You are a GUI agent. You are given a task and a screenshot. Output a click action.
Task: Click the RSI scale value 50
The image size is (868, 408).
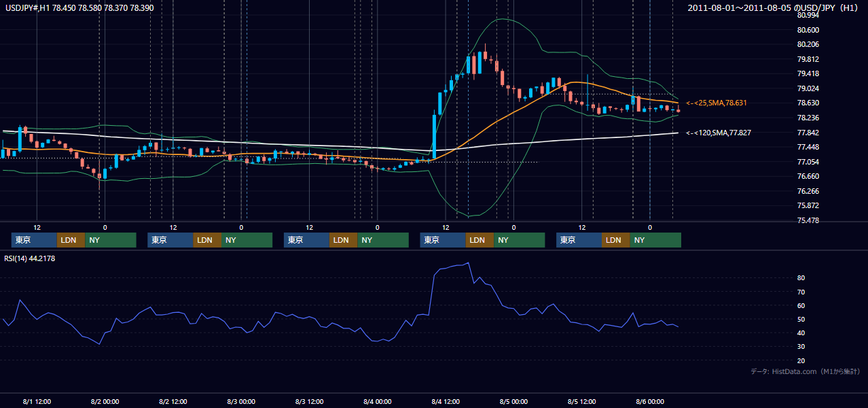click(x=801, y=319)
